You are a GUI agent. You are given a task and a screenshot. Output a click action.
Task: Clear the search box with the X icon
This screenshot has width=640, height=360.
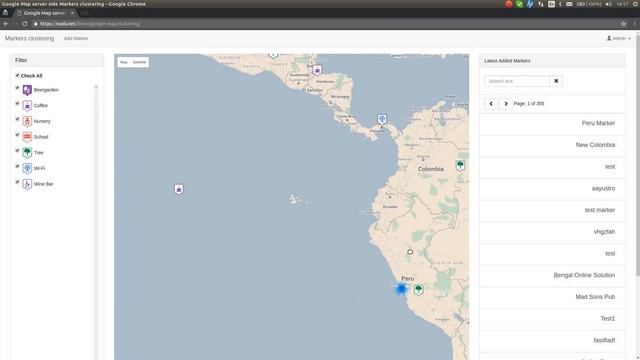coord(556,81)
